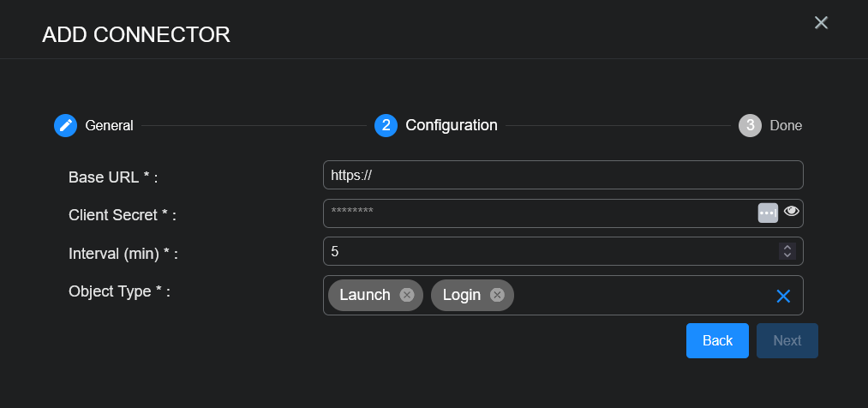Screen dimensions: 868x408
Task: Click the Interval (min) number field
Action: pos(548,252)
